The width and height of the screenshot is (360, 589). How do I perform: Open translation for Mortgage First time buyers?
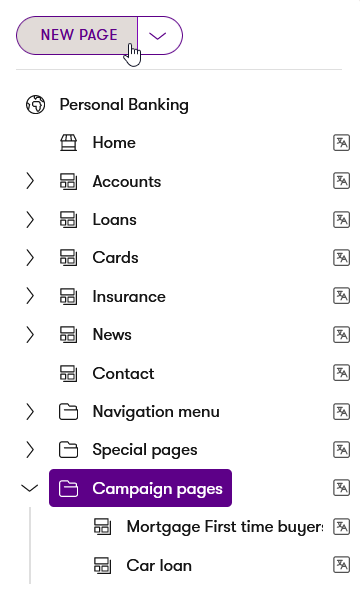[x=341, y=526]
